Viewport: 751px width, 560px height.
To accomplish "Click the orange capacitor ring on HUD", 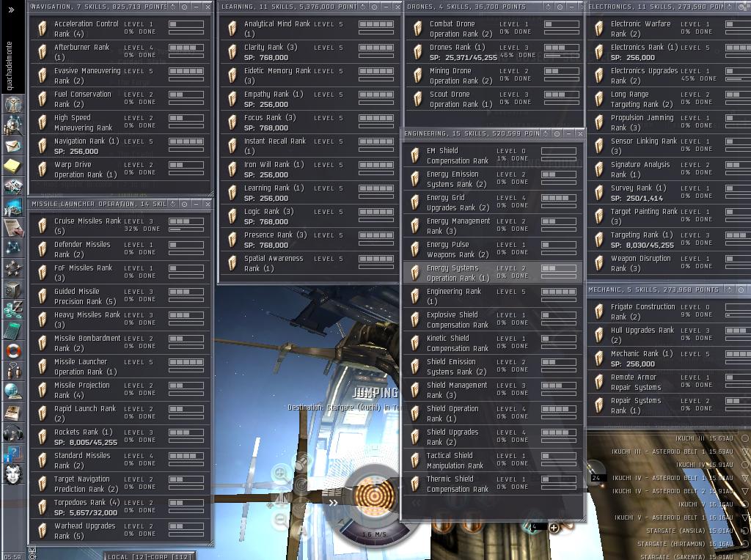I will pos(374,496).
